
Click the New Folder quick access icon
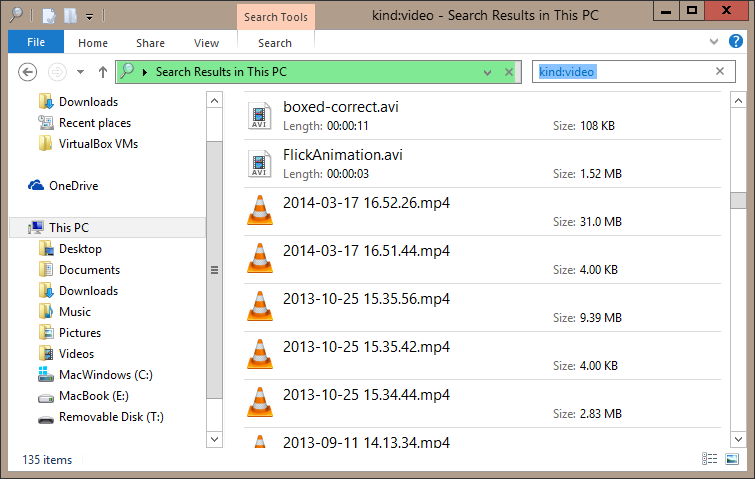[x=70, y=15]
